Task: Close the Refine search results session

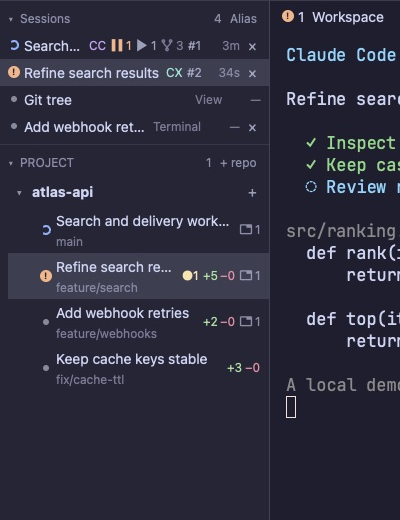Action: point(252,73)
